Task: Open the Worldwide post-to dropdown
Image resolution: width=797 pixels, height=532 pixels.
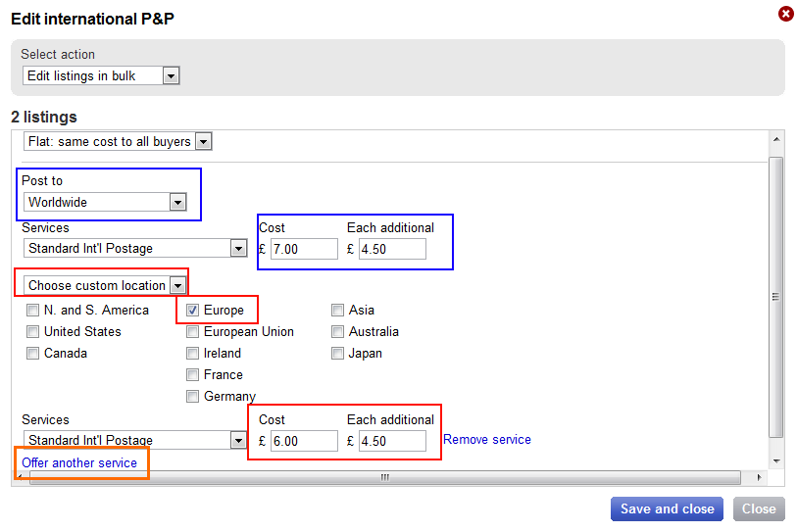Action: point(105,202)
